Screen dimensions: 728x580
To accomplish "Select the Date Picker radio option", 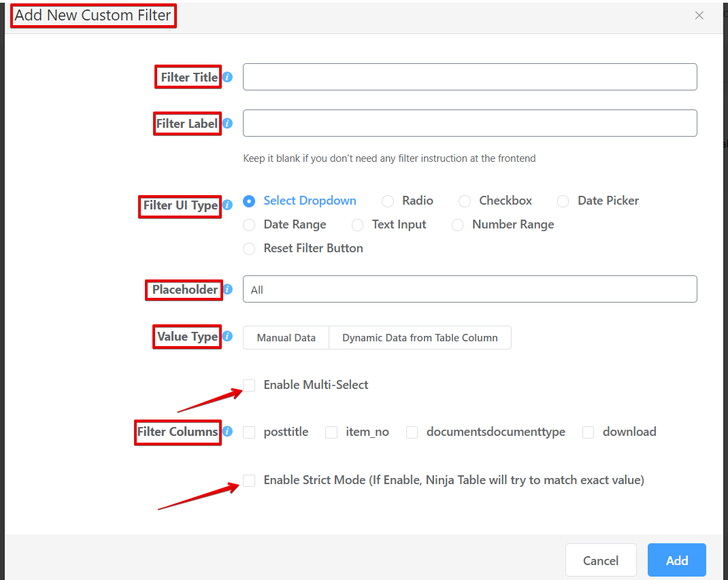I will click(563, 201).
